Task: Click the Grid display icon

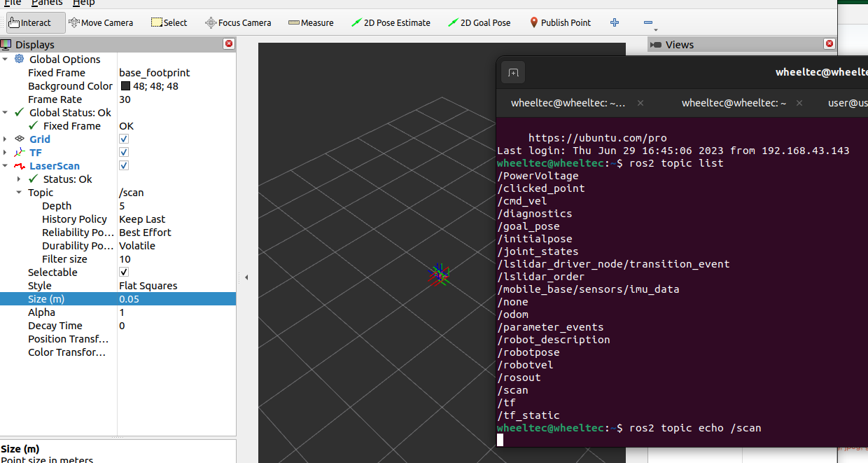Action: point(20,139)
